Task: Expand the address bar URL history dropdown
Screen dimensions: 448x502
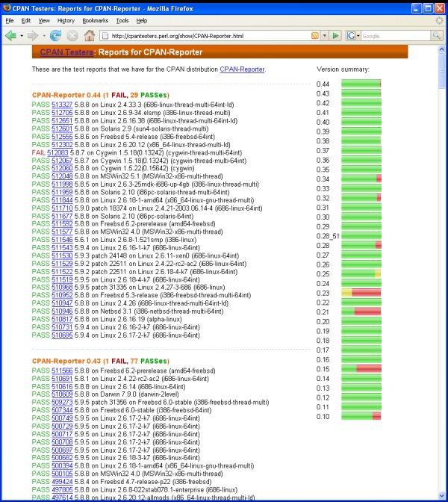Action: 325,36
